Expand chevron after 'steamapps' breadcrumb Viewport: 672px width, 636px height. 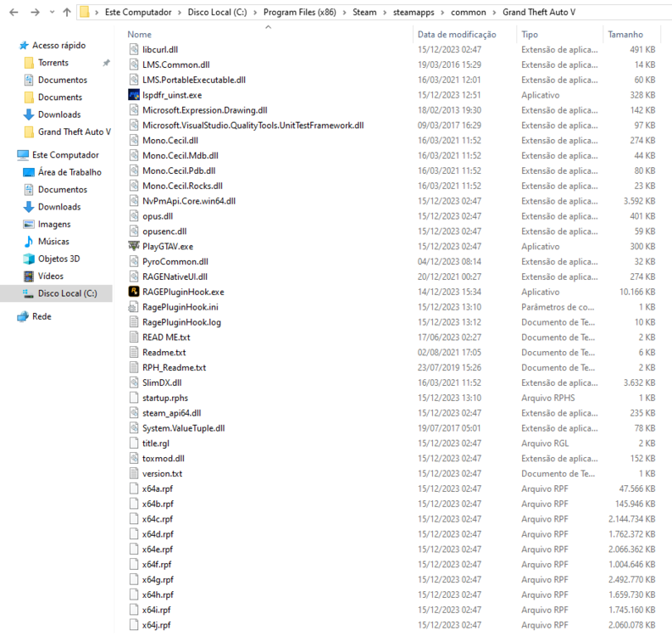(442, 13)
